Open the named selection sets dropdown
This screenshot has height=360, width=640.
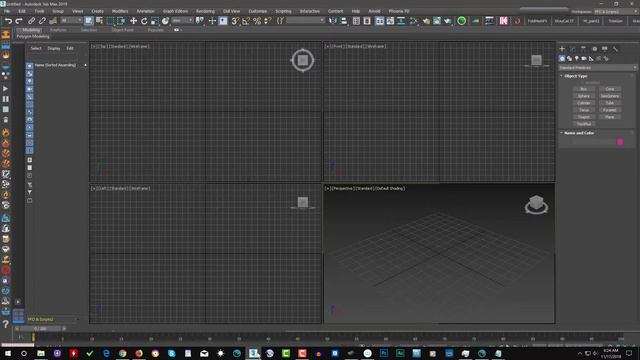pyautogui.click(x=306, y=20)
